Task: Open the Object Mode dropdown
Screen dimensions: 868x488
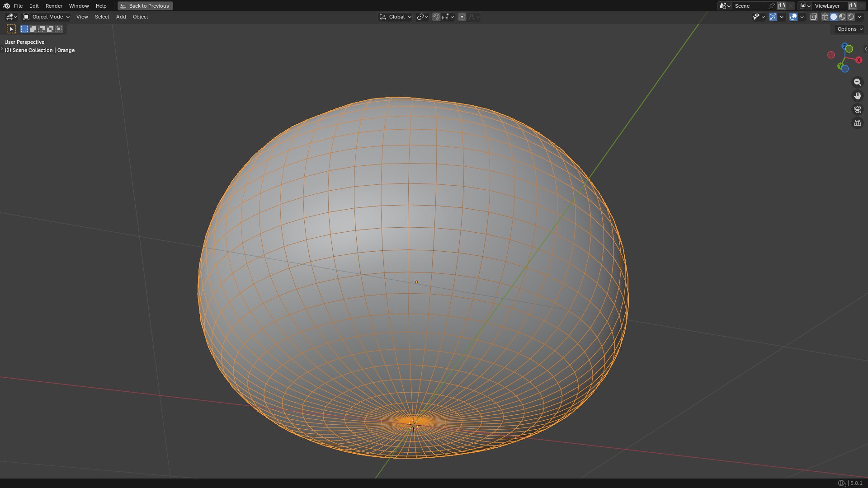Action: point(46,17)
